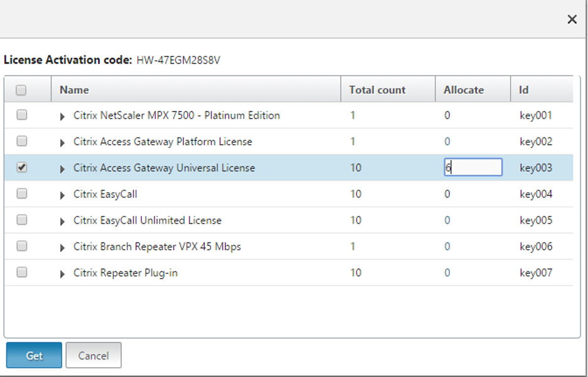The image size is (588, 377).
Task: Check the NetScaler MPX 7500 Platinum row checkbox
Action: tap(21, 115)
